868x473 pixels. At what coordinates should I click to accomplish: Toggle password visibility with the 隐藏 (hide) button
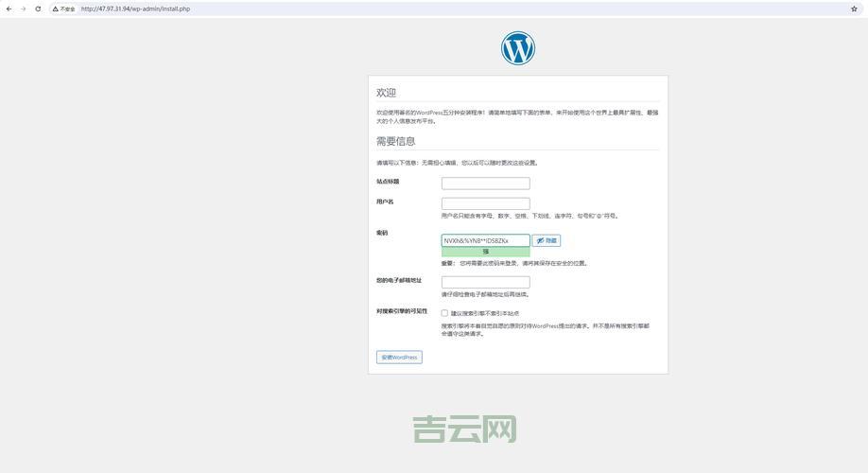[x=547, y=240]
